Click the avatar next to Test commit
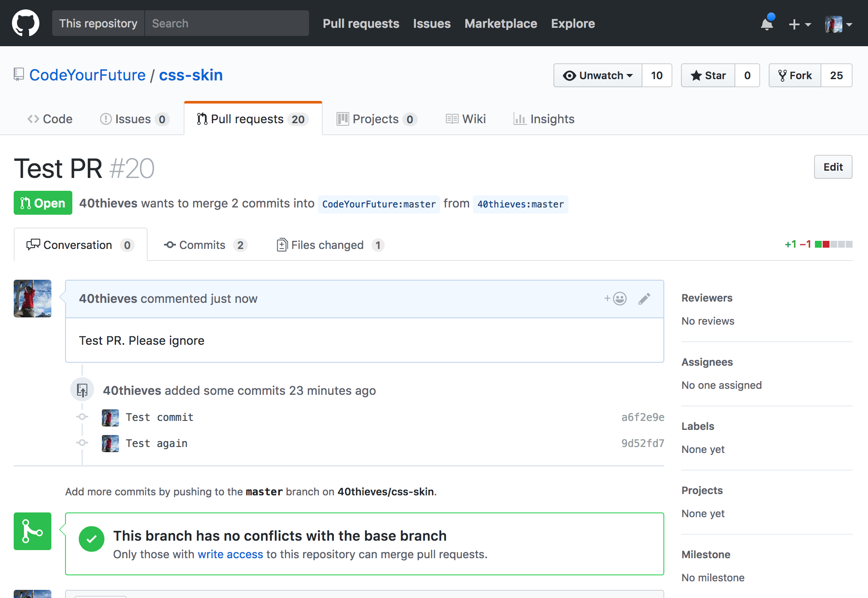 coord(110,418)
